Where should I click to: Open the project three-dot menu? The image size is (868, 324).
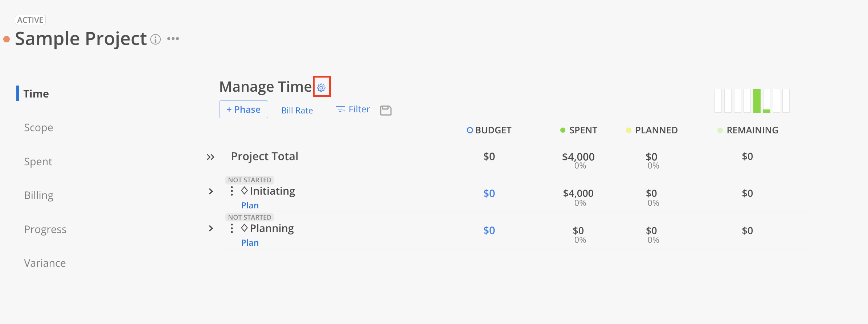[x=173, y=39]
